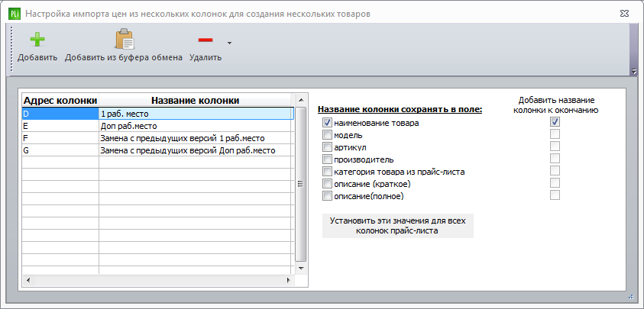The width and height of the screenshot is (644, 309).
Task: Select Замена с предыдущих версий 1 раб.место cell
Action: (196, 138)
